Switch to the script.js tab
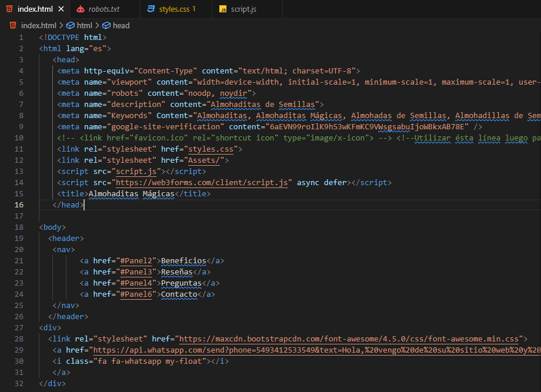541x392 pixels. coord(243,9)
